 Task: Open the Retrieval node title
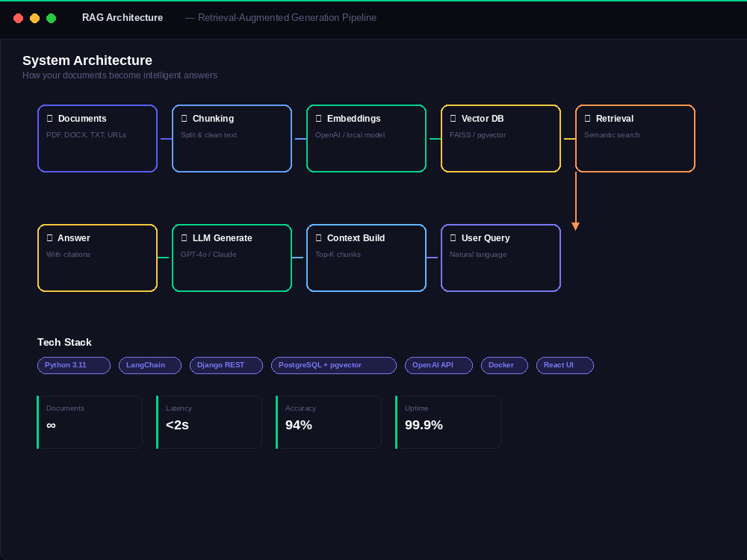[x=615, y=119]
